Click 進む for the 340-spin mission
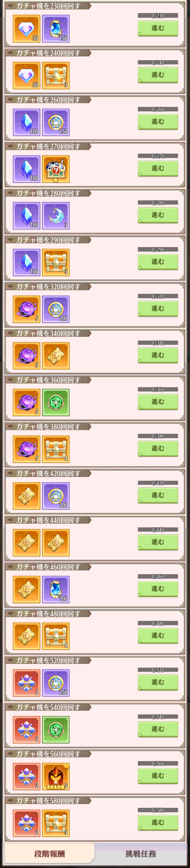 [158, 355]
